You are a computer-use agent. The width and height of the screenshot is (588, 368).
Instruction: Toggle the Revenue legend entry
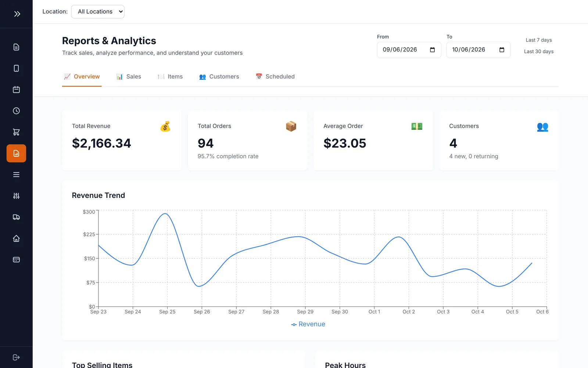coord(308,324)
